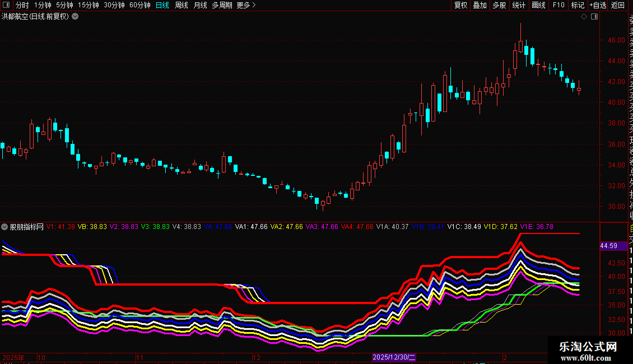Screen dimensions: 633x364
Task: Click the VA1: 47.66 indicator value
Action: click(x=252, y=227)
